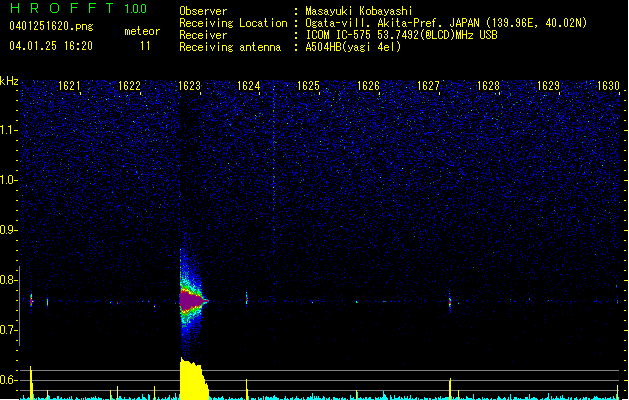
Task: Click the 0.7 kHz frequency label
Action: 9,330
